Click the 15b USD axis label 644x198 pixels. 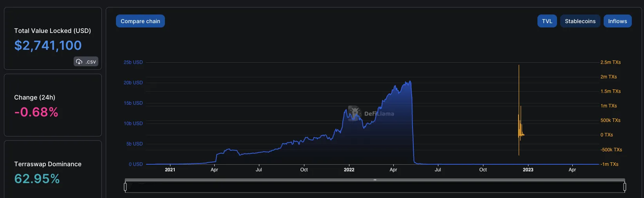133,103
